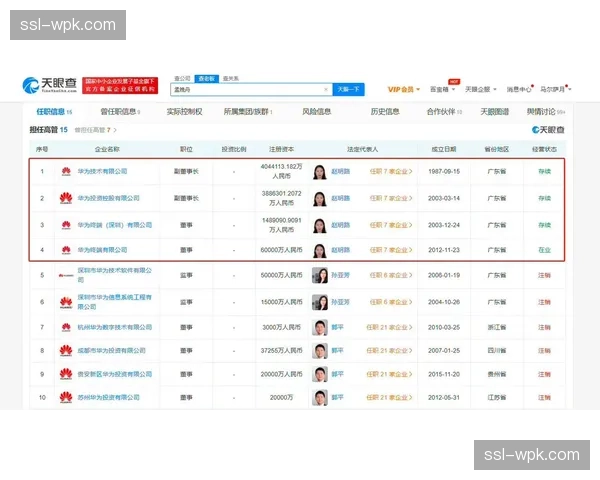Screen dimensions: 600x480
Task: Open 郭平's photo in row 7
Action: pyautogui.click(x=320, y=327)
